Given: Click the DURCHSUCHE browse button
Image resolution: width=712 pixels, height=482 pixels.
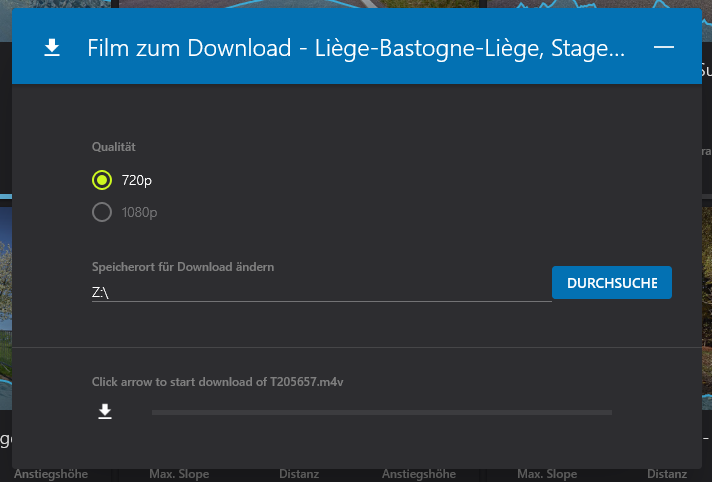Looking at the screenshot, I should click(612, 283).
